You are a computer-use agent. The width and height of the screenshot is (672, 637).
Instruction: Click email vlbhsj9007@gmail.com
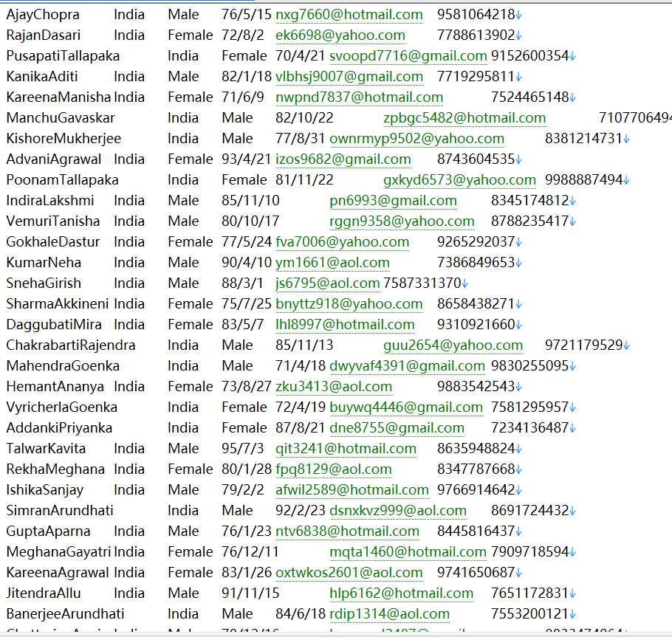pos(349,77)
